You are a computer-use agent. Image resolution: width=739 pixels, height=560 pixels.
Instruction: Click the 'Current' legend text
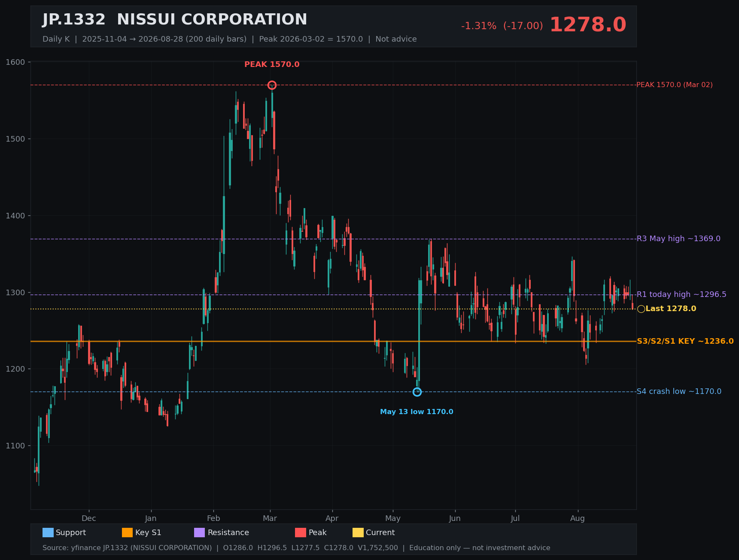(x=380, y=533)
